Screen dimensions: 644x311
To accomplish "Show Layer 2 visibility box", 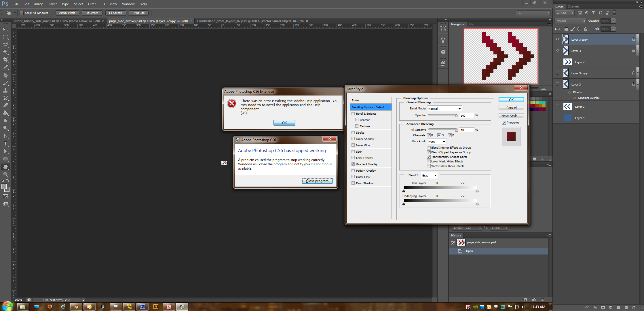I will click(558, 62).
